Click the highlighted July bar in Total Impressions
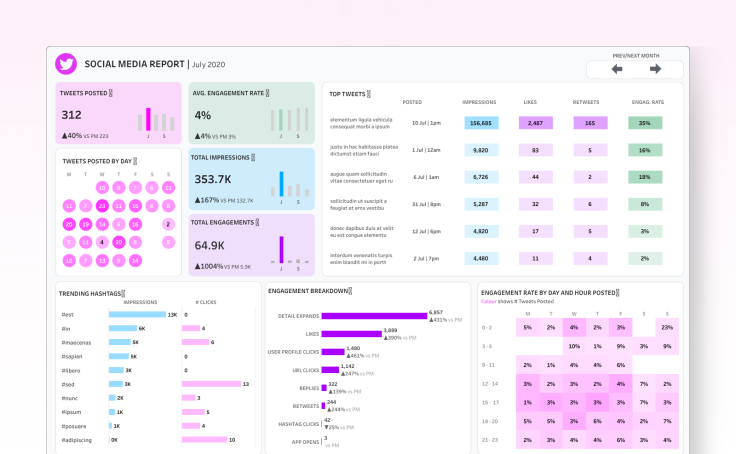 point(281,184)
